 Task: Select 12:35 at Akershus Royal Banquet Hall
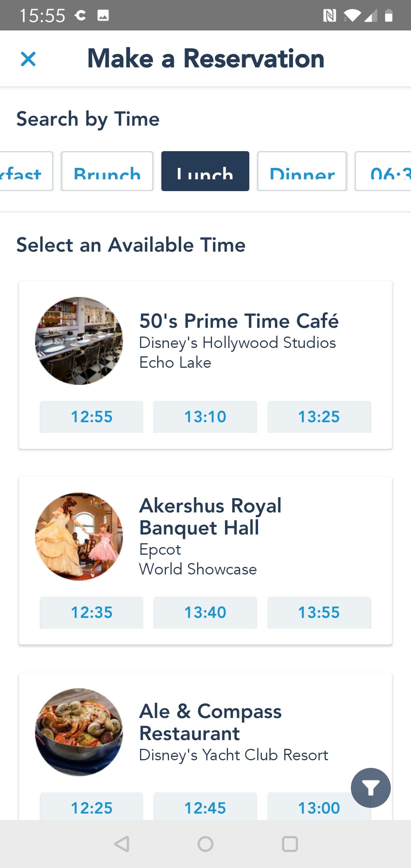click(x=92, y=613)
